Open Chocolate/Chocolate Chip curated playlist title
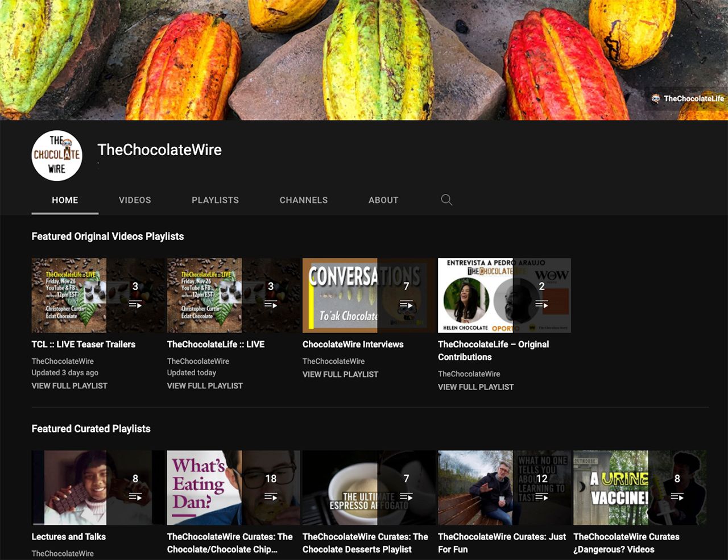The width and height of the screenshot is (728, 560). [x=230, y=542]
